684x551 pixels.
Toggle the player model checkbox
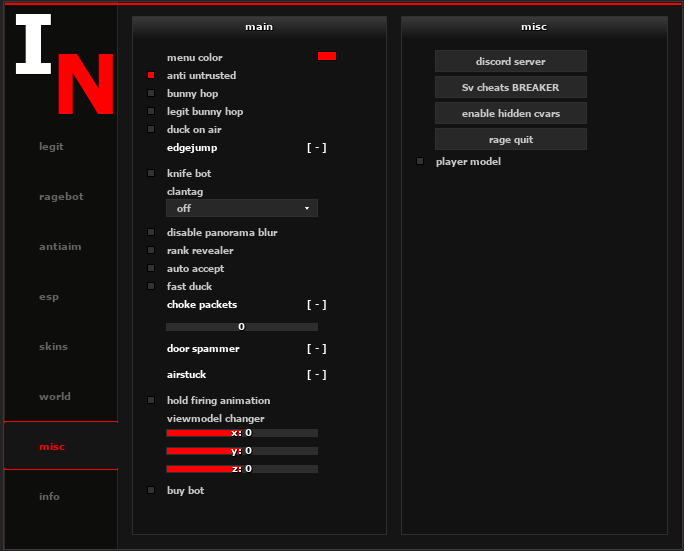click(420, 161)
